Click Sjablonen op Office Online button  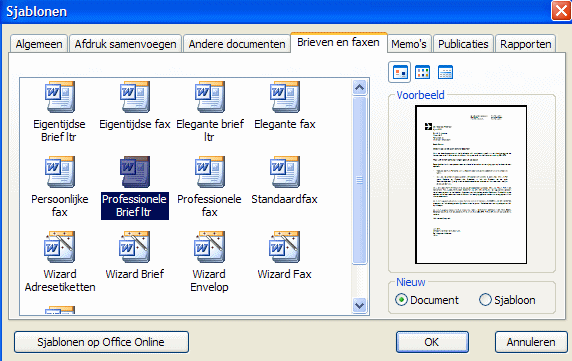click(101, 342)
